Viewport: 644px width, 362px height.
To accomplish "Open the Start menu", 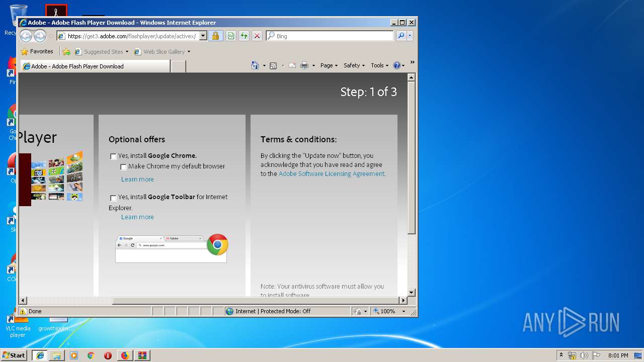I will 14,355.
